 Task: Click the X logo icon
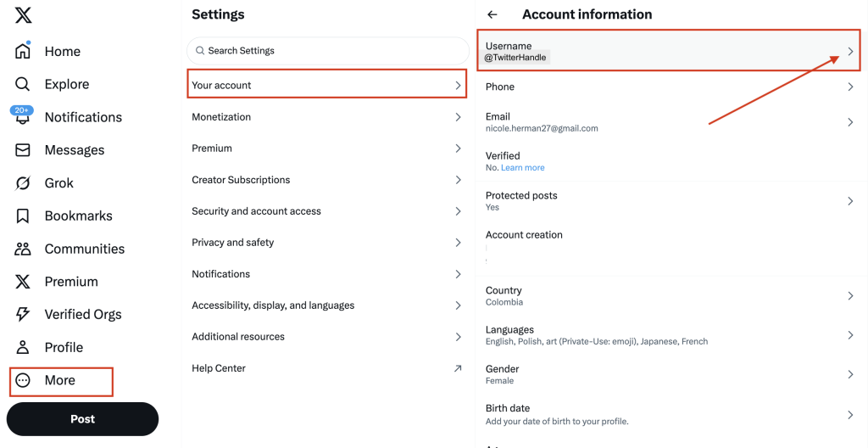[23, 14]
